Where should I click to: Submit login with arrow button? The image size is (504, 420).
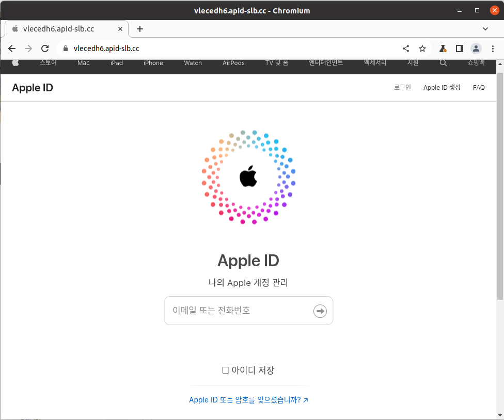pyautogui.click(x=320, y=311)
